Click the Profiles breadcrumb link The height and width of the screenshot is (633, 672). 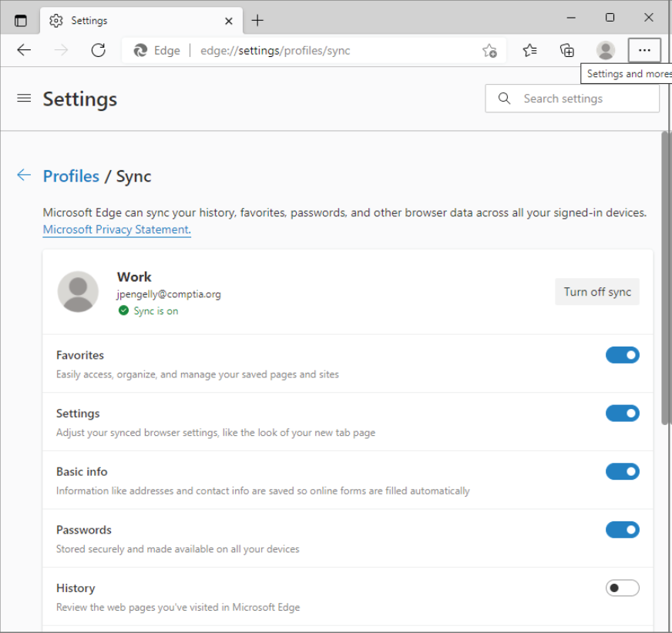tap(71, 176)
